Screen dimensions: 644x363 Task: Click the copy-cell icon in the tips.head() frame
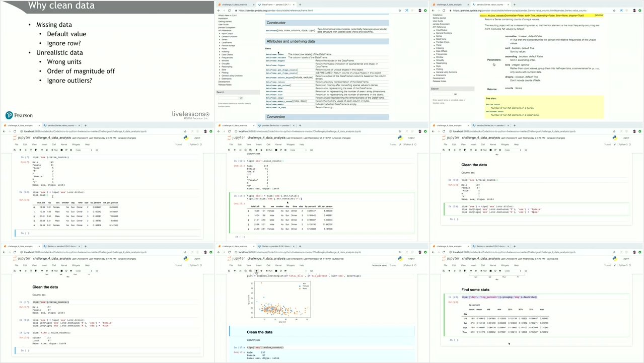[x=31, y=150]
